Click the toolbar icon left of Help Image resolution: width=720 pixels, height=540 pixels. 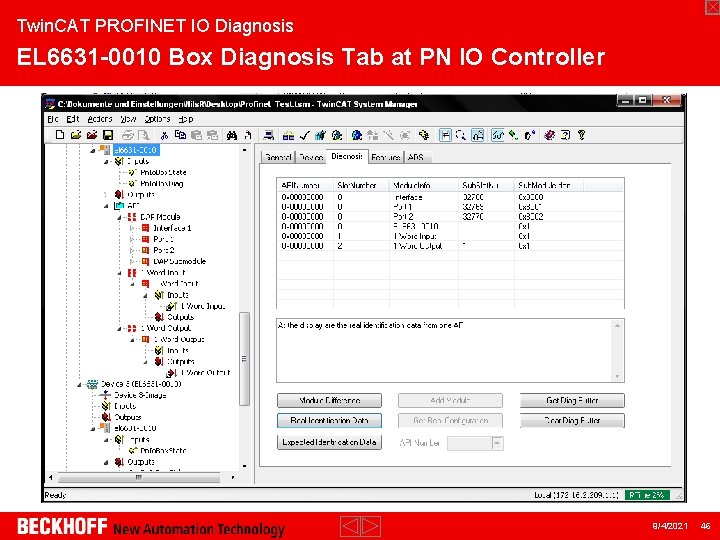pos(565,135)
